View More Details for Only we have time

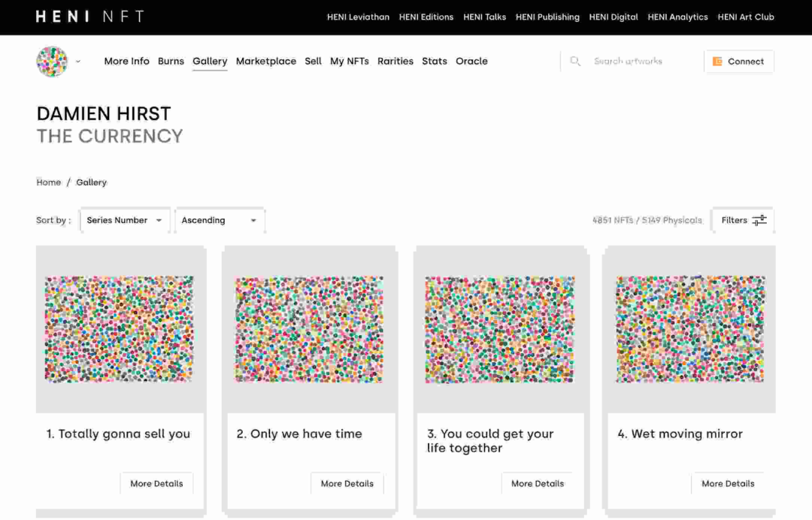click(347, 484)
